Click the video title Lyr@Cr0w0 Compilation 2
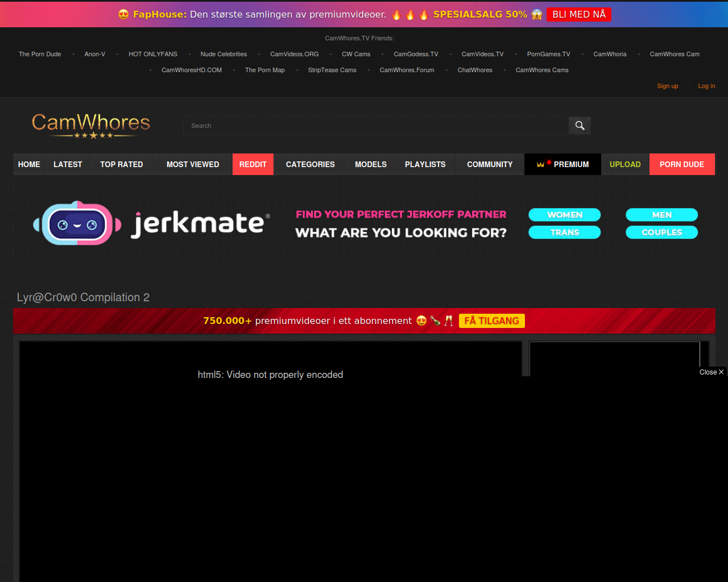 (x=83, y=297)
